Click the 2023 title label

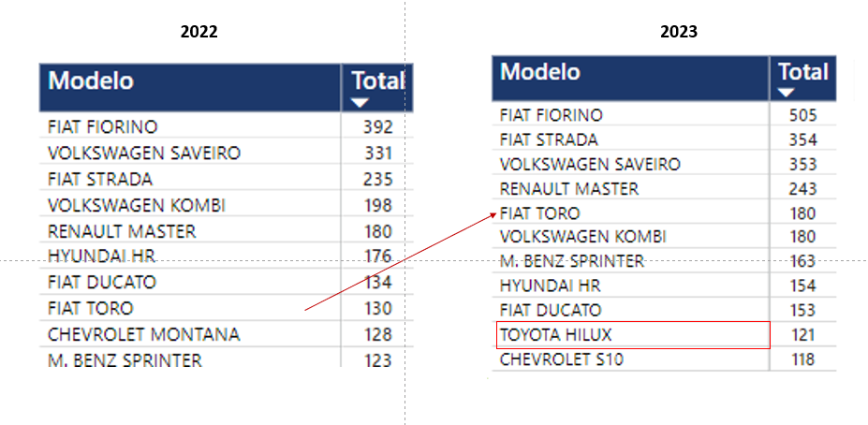(678, 31)
